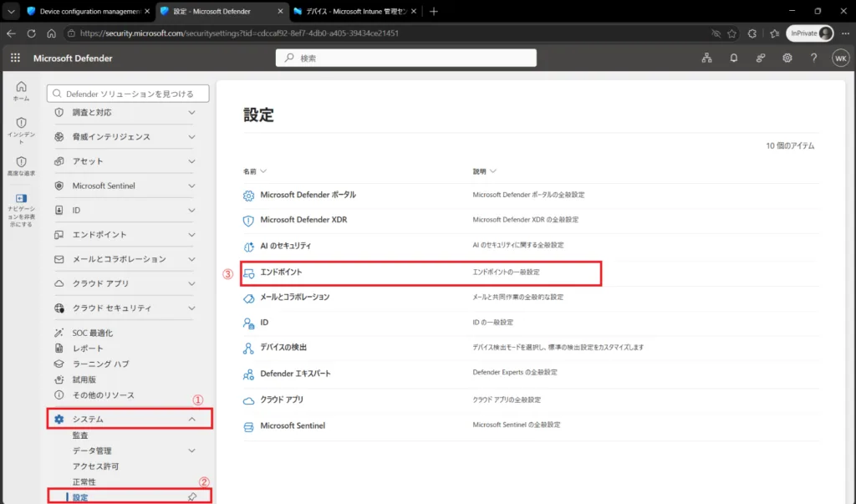Sort by the 名前 column header
856x504 pixels.
pos(255,171)
